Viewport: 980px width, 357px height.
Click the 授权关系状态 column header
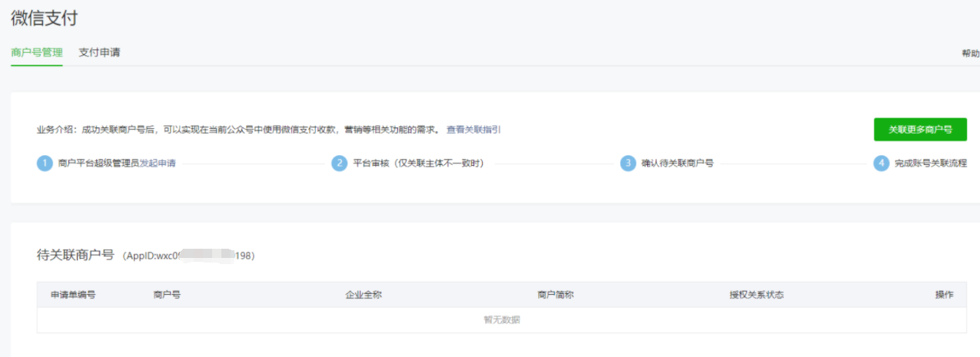point(756,295)
